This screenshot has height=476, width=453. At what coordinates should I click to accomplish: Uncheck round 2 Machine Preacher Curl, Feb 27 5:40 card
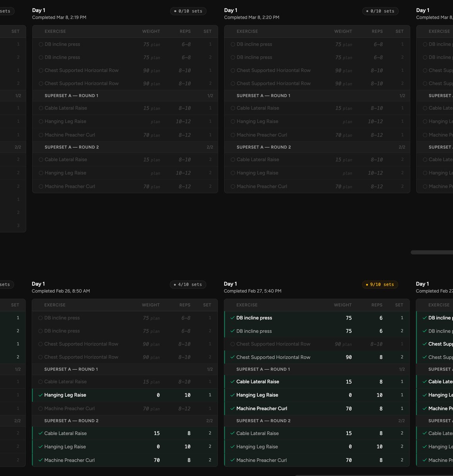232,460
